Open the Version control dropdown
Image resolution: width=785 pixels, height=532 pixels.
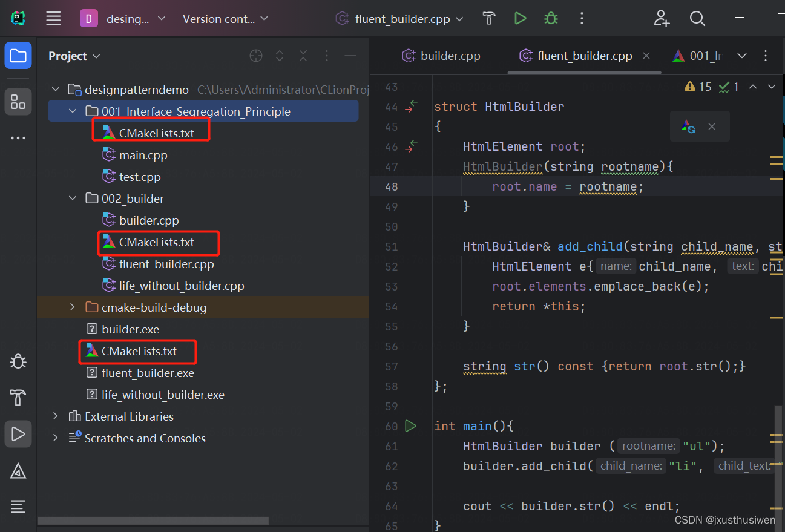(225, 18)
